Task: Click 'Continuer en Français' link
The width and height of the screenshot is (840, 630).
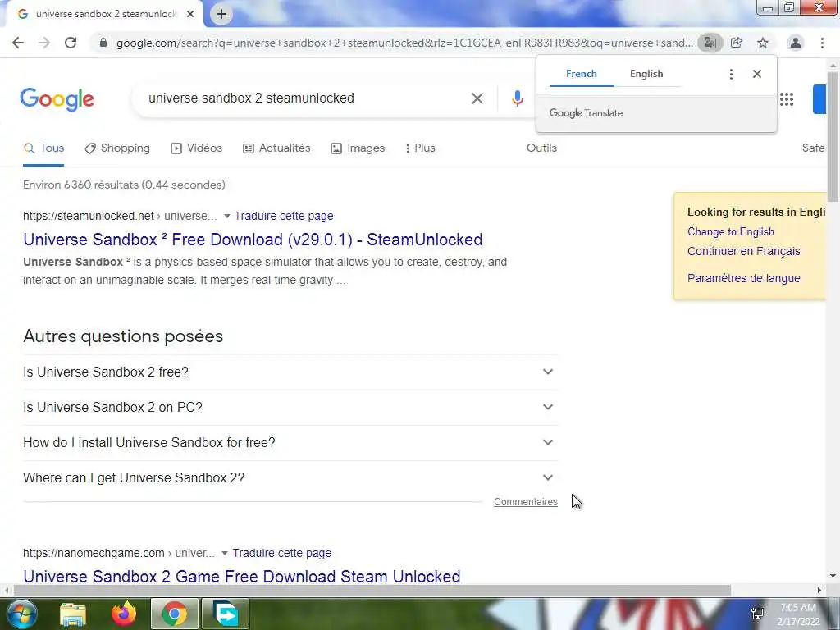Action: click(743, 251)
